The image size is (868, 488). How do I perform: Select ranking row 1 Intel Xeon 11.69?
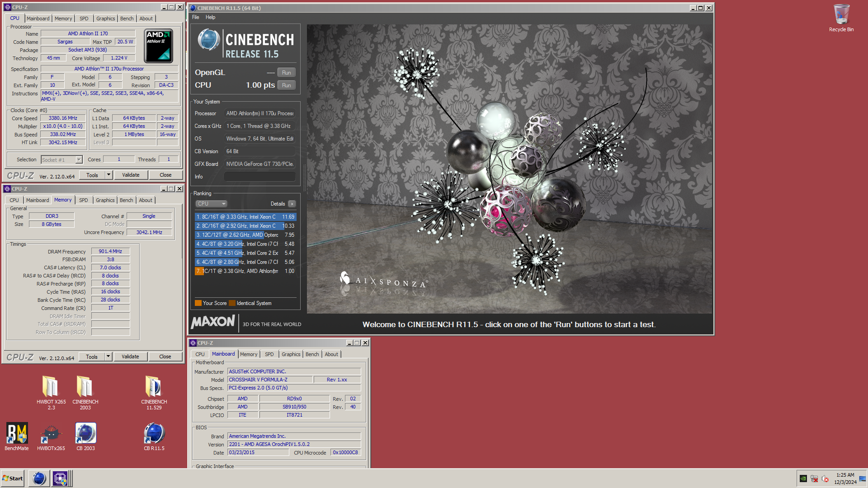point(245,217)
